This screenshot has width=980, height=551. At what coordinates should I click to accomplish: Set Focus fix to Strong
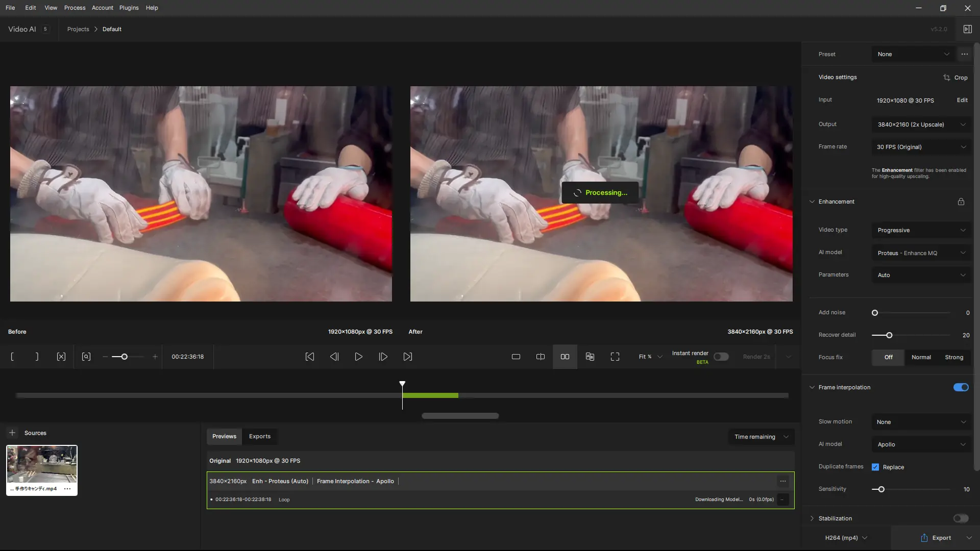pyautogui.click(x=954, y=357)
